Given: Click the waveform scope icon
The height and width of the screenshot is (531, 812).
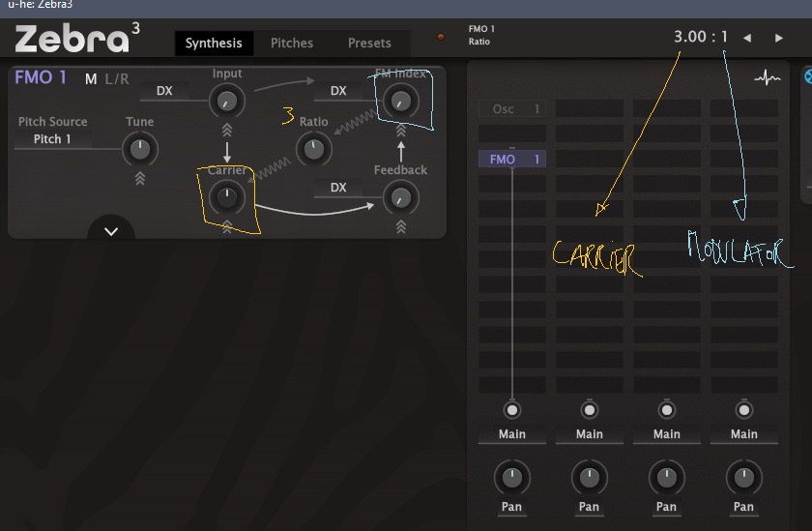Looking at the screenshot, I should tap(767, 78).
